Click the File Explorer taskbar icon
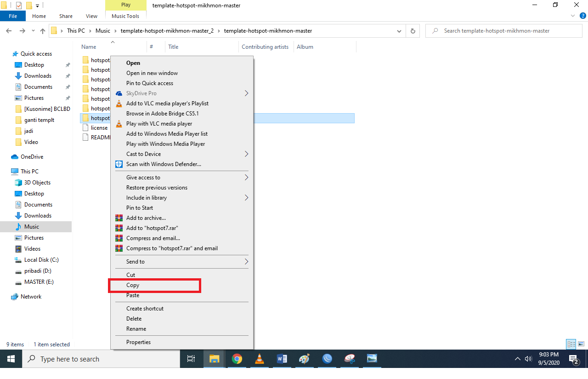588x379 pixels. click(214, 359)
